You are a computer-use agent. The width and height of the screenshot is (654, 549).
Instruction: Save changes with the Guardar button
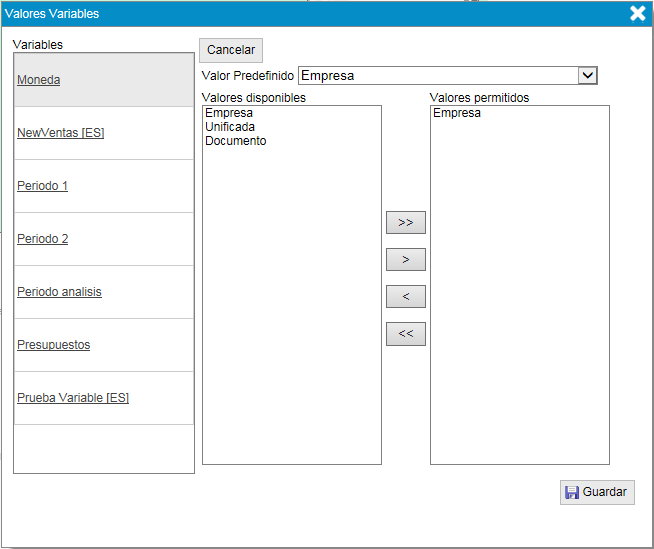(x=597, y=492)
